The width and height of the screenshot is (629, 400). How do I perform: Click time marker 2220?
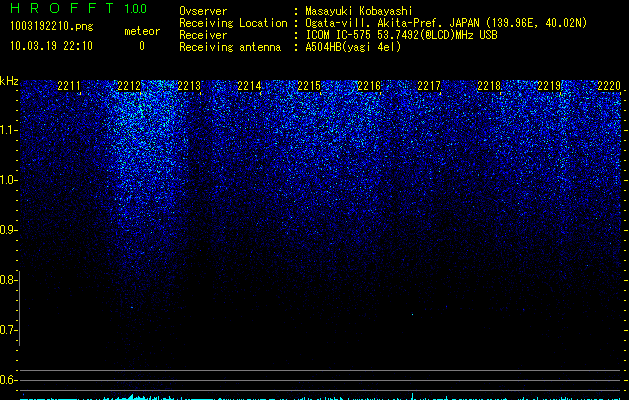(x=609, y=86)
